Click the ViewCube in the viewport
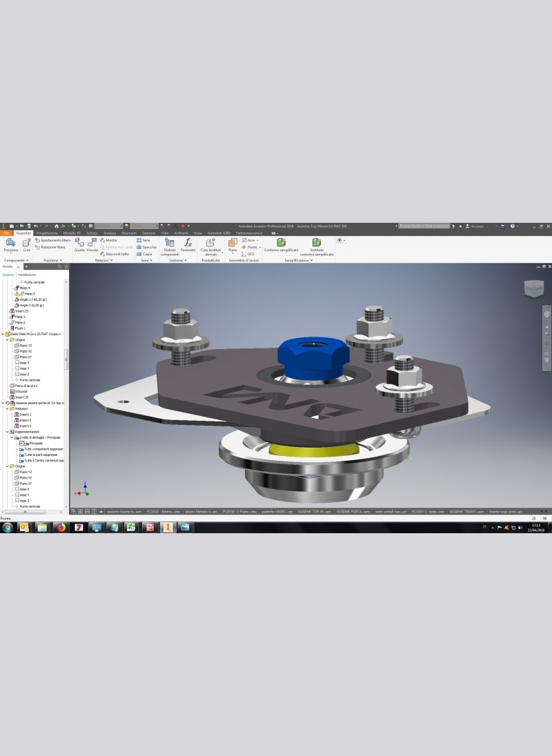The image size is (552, 756). (533, 287)
